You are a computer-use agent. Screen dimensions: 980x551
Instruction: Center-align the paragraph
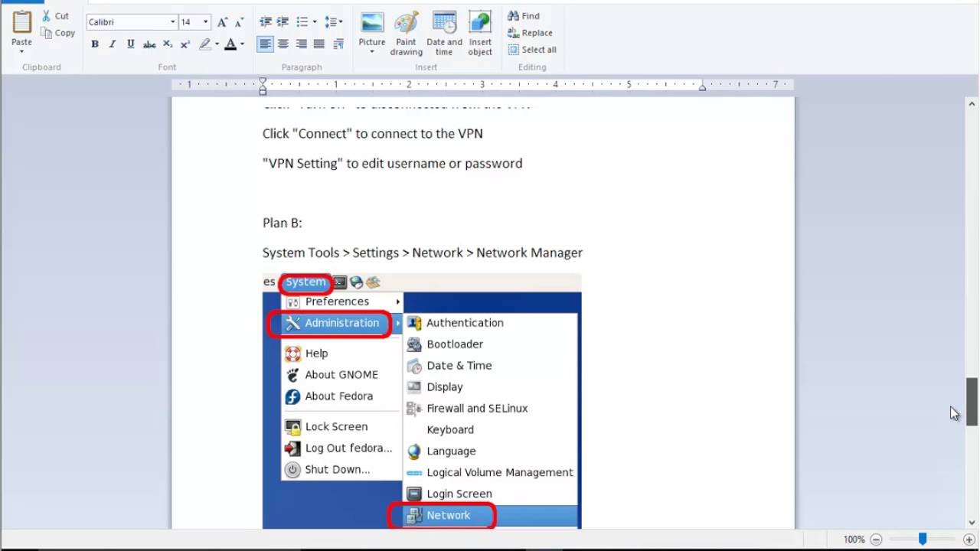click(283, 44)
